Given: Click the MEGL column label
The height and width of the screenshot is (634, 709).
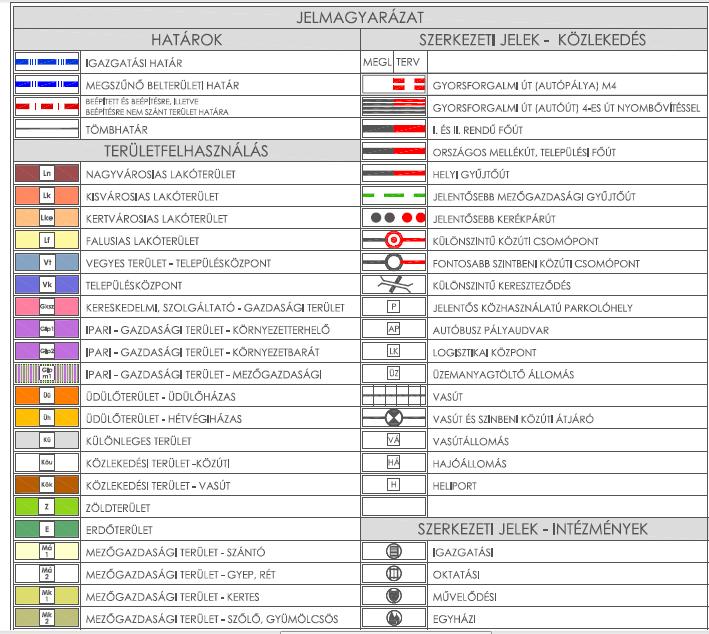Looking at the screenshot, I should tap(378, 62).
